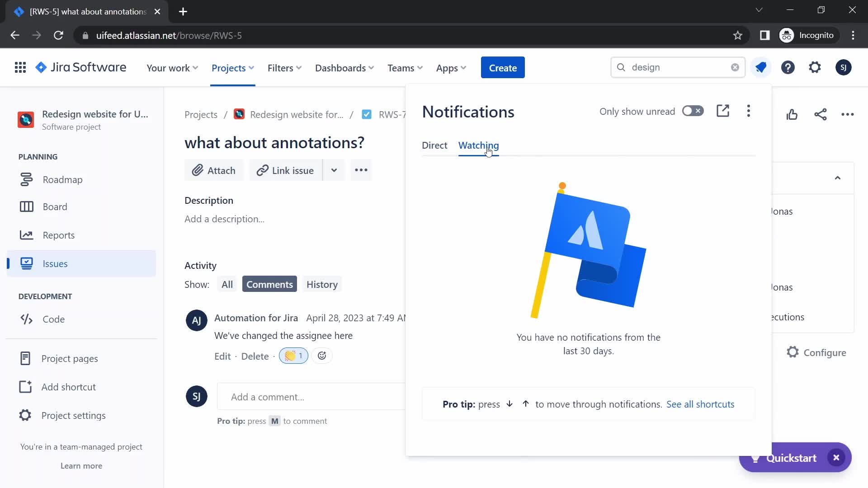Click the thumbs up vote icon
The height and width of the screenshot is (488, 868).
coord(792,115)
